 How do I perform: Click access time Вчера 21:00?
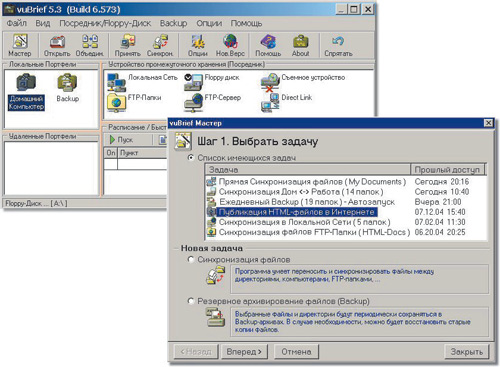[438, 202]
